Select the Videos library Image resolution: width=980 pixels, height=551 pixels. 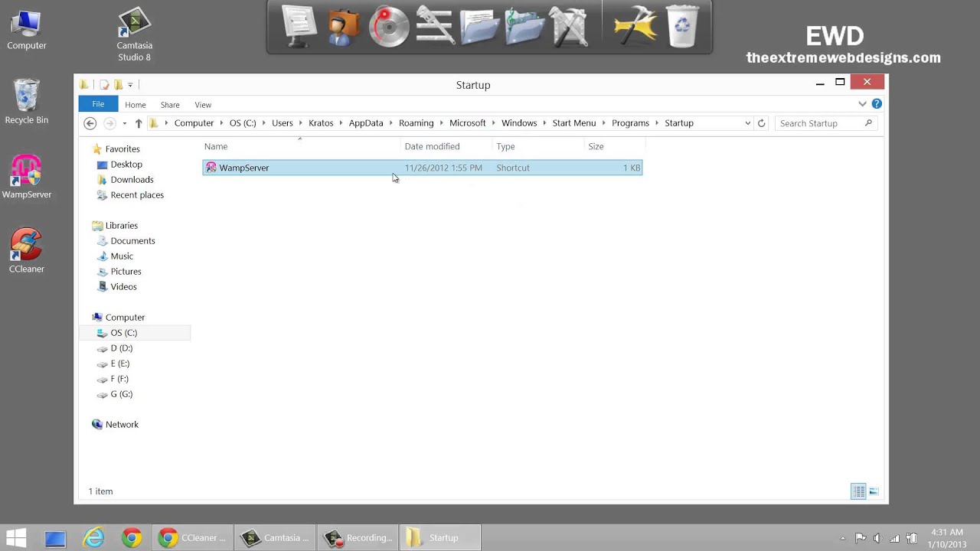click(x=123, y=287)
